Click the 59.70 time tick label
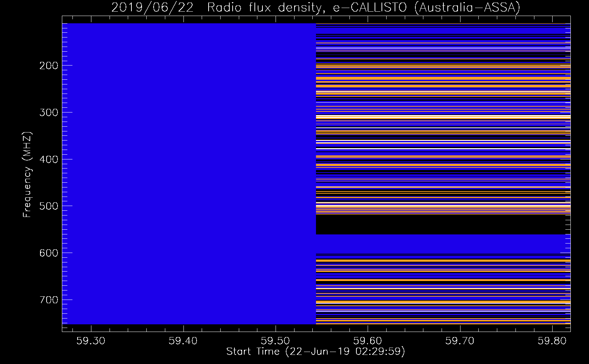589x364 pixels. [x=460, y=341]
